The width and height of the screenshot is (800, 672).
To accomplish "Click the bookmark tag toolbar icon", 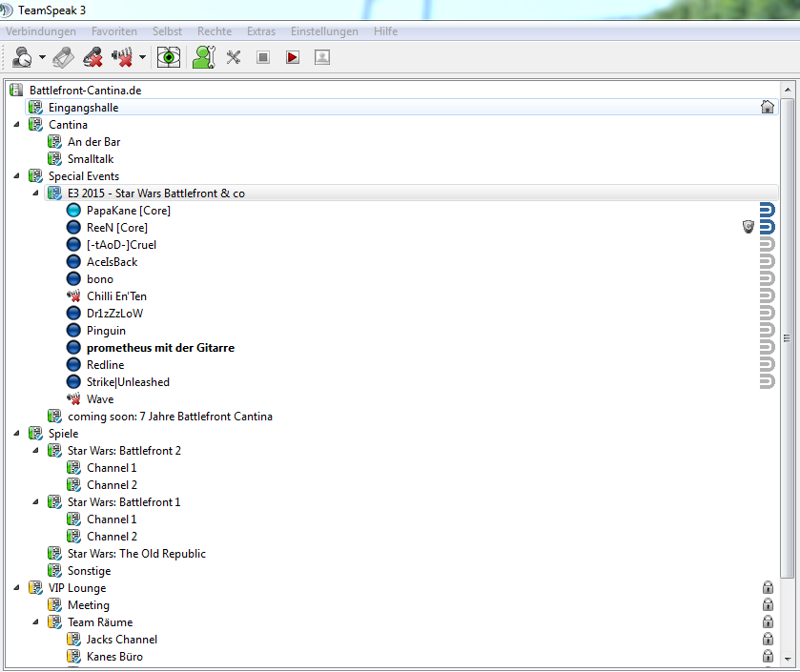I will tap(64, 57).
